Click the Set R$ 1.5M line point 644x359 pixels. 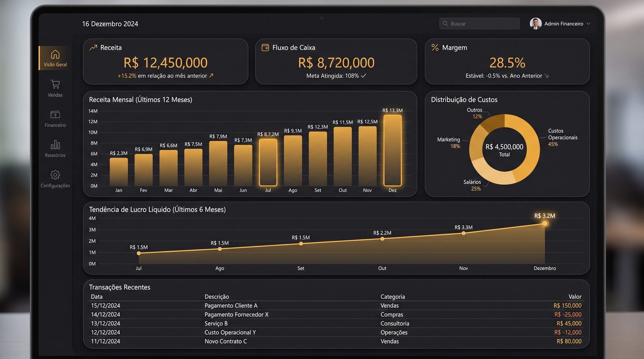[x=301, y=244]
